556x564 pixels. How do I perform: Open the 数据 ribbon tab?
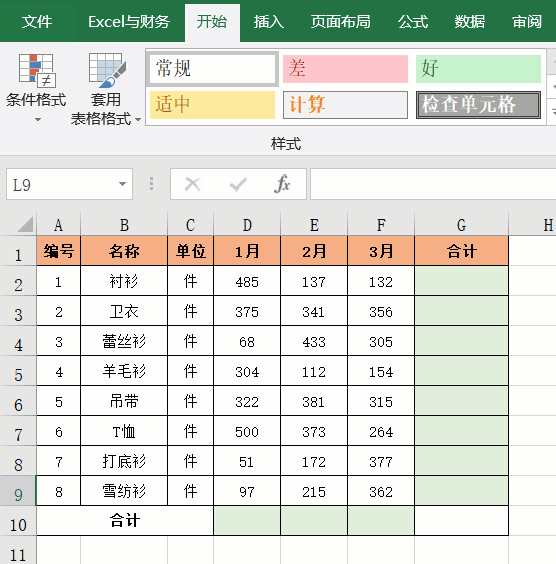pyautogui.click(x=469, y=22)
